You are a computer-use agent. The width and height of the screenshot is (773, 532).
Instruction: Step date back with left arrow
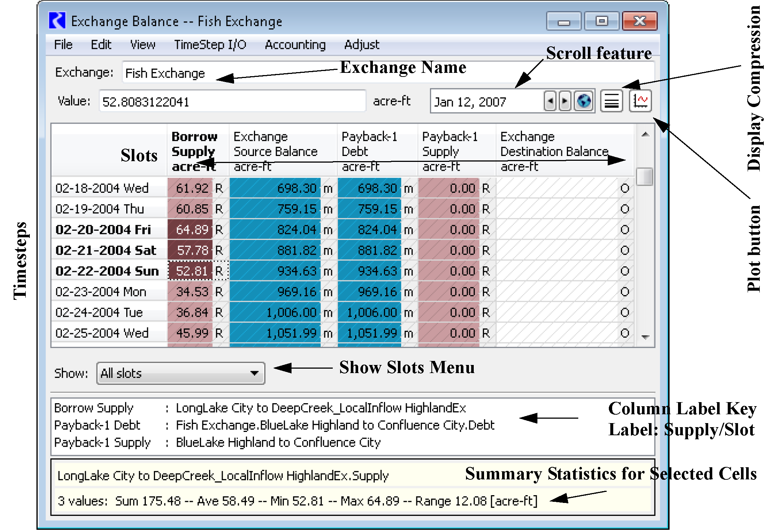point(550,101)
